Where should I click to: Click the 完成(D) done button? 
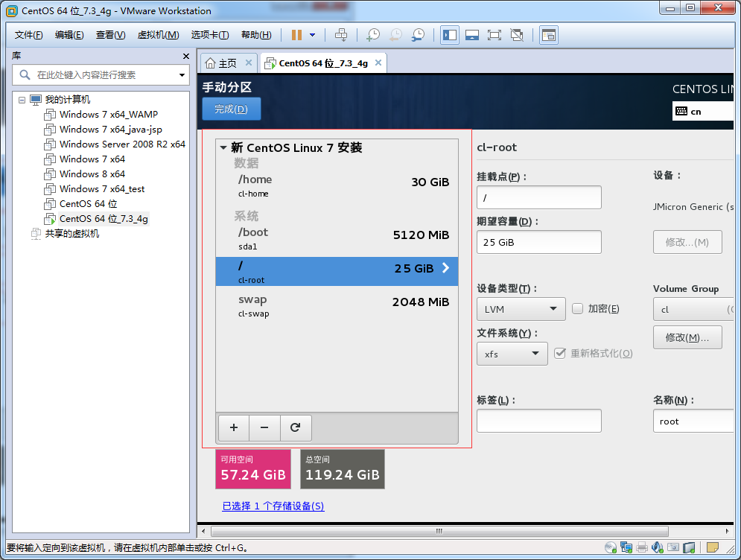pyautogui.click(x=231, y=109)
